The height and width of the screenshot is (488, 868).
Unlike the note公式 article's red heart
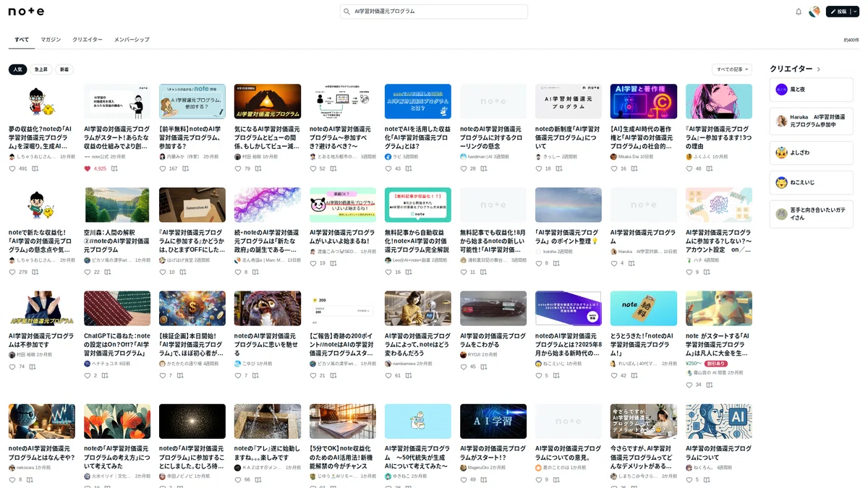88,168
